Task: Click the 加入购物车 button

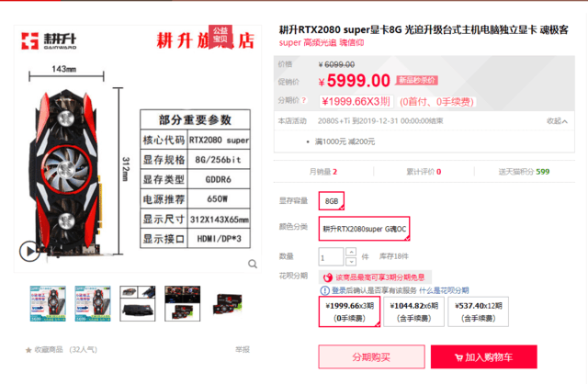Action: (484, 356)
